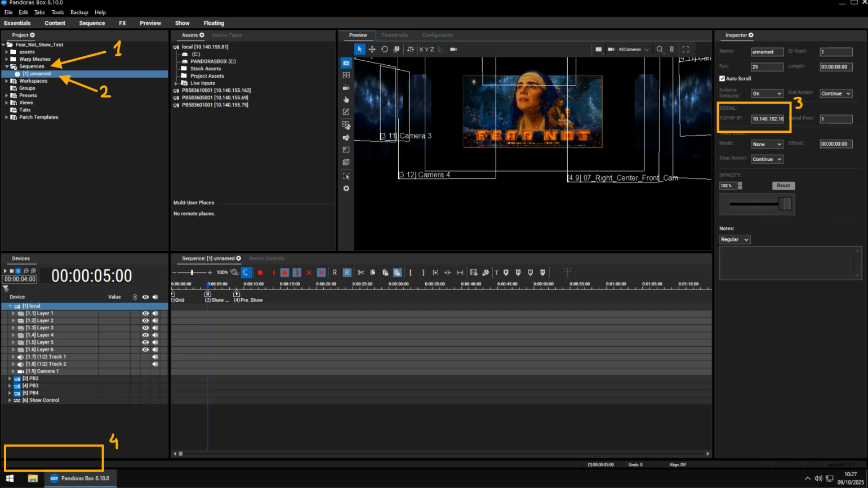Click the scissors cut icon in sequence toolbar
The width and height of the screenshot is (868, 488).
pos(360,272)
